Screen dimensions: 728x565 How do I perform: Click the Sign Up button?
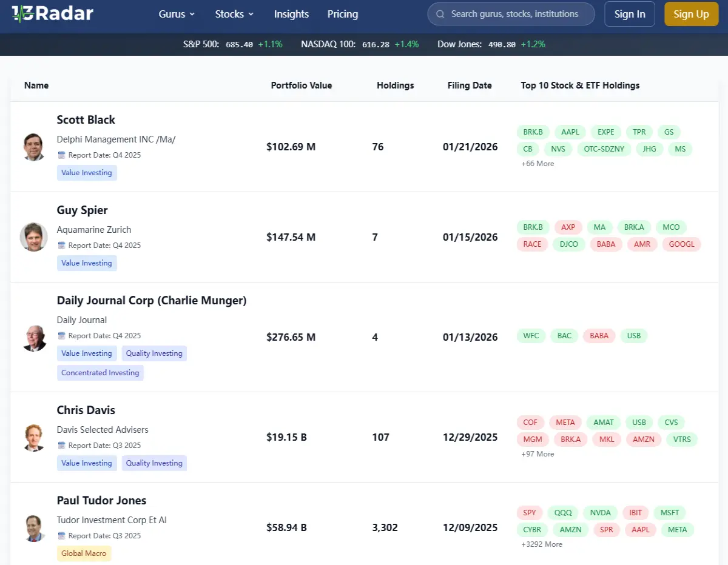[x=691, y=14]
